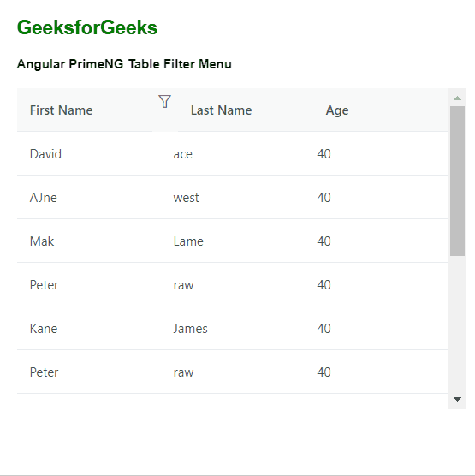Click the last name cell 'ace'
475x476 pixels.
(x=182, y=154)
